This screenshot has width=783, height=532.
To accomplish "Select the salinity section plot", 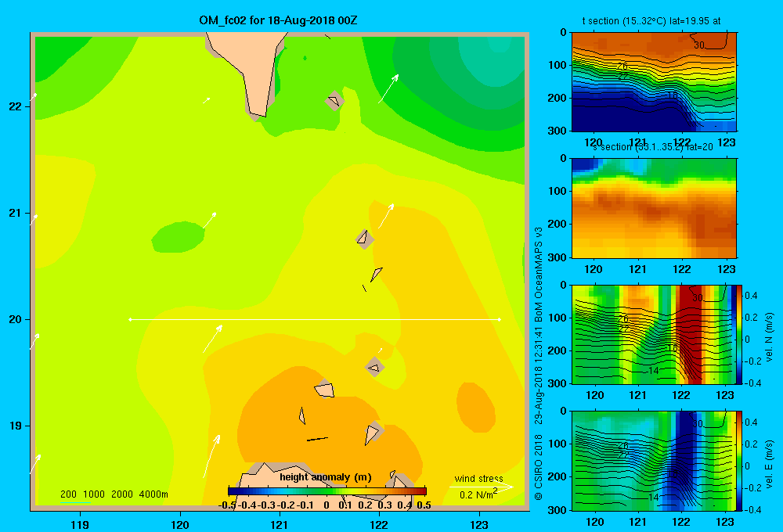I will [654, 208].
